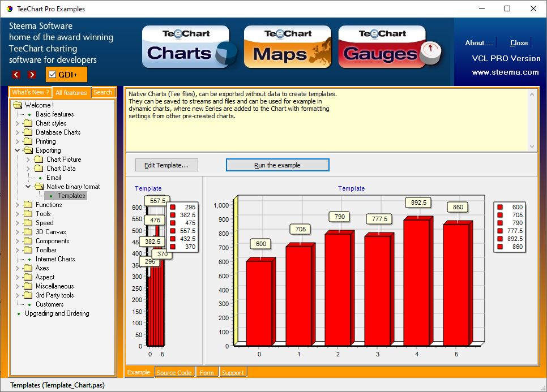Image resolution: width=547 pixels, height=392 pixels.
Task: Expand the Chart Picture subnode
Action: pyautogui.click(x=28, y=160)
